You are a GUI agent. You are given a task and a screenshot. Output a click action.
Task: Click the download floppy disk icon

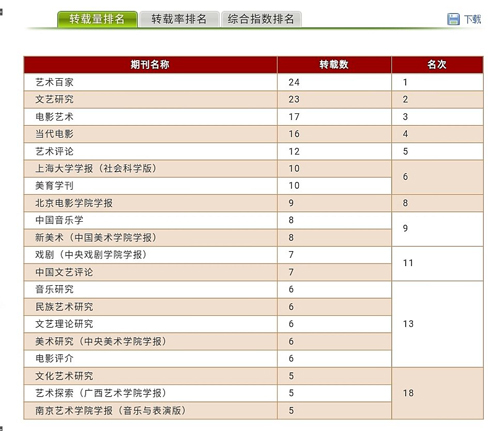tap(453, 19)
